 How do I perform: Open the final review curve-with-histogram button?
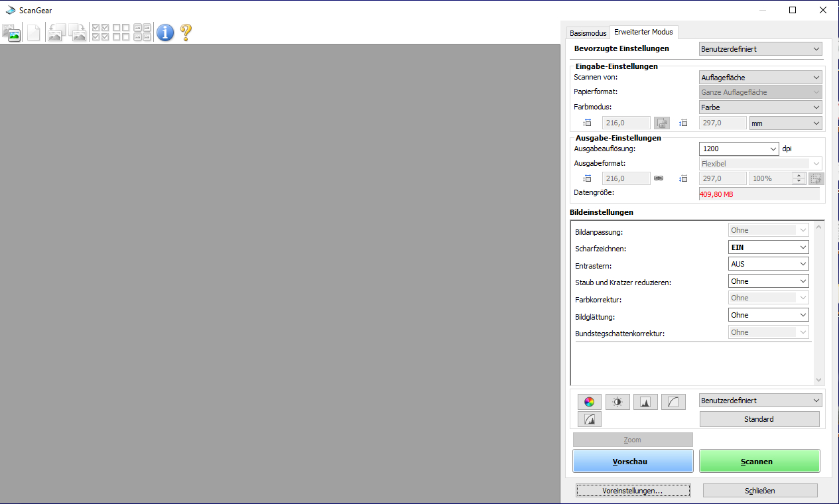pyautogui.click(x=589, y=419)
